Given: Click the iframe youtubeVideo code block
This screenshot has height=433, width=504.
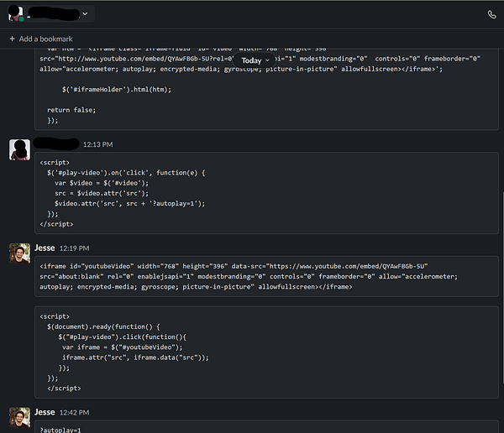Looking at the screenshot, I should click(266, 276).
